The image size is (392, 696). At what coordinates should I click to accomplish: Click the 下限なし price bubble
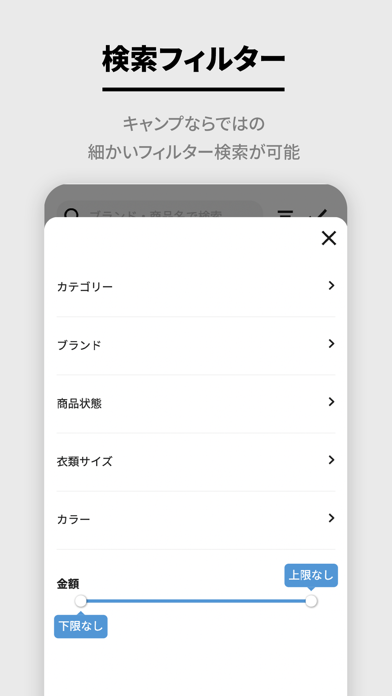pos(81,626)
